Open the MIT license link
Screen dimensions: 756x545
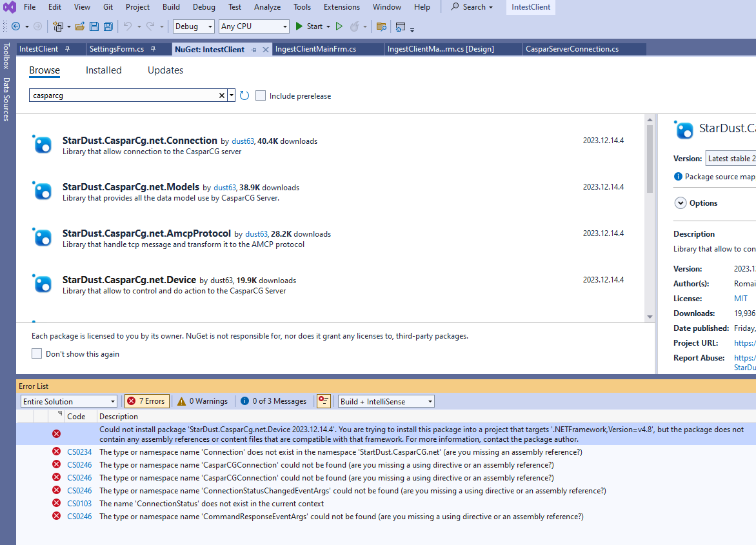click(x=741, y=298)
